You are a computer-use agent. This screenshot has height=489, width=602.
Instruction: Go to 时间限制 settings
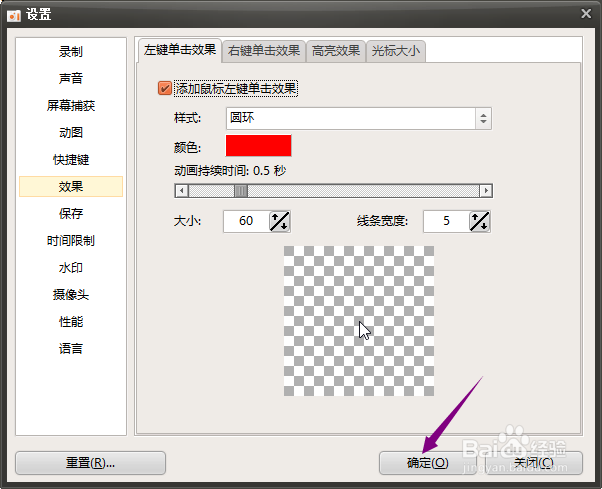click(71, 241)
